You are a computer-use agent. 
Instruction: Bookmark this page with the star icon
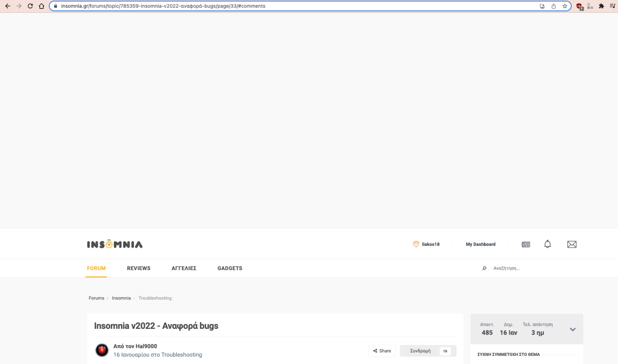tap(565, 6)
